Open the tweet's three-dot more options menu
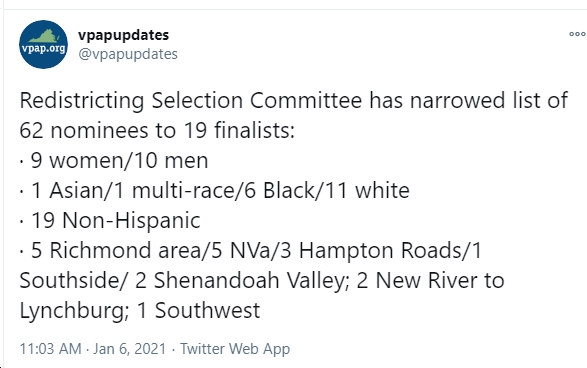The height and width of the screenshot is (368, 587). click(577, 34)
